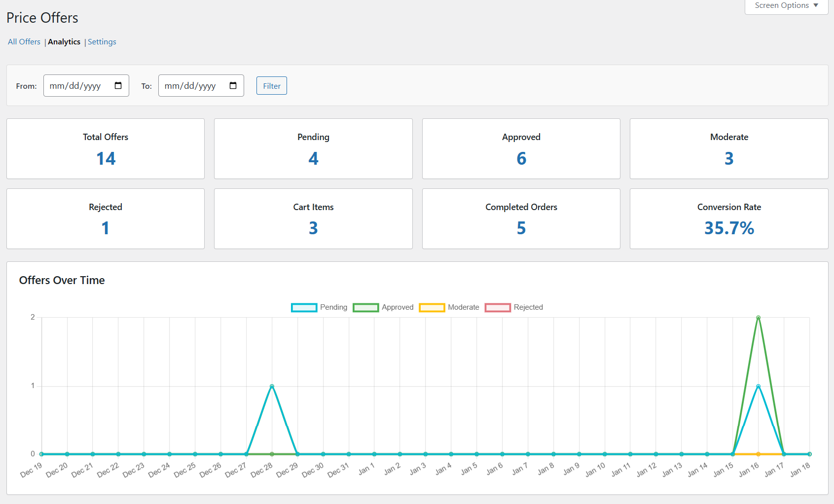The width and height of the screenshot is (834, 504).
Task: Toggle the Pending series in chart legend
Action: coord(319,307)
